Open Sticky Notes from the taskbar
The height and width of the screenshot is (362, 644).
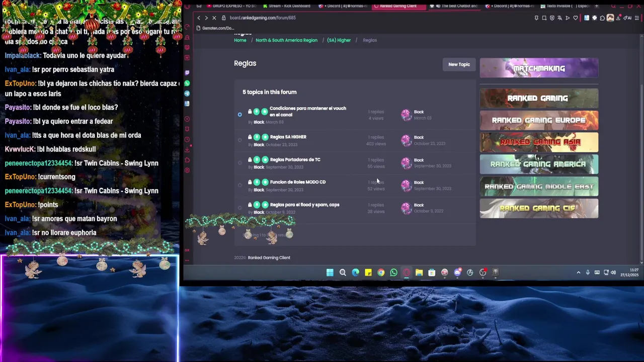point(368,273)
